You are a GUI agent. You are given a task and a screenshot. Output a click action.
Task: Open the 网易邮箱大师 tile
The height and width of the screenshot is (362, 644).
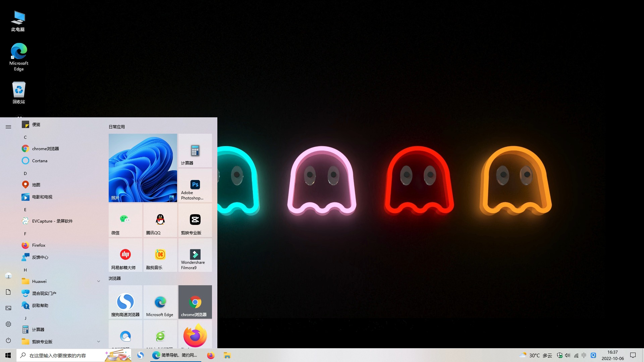pyautogui.click(x=125, y=255)
